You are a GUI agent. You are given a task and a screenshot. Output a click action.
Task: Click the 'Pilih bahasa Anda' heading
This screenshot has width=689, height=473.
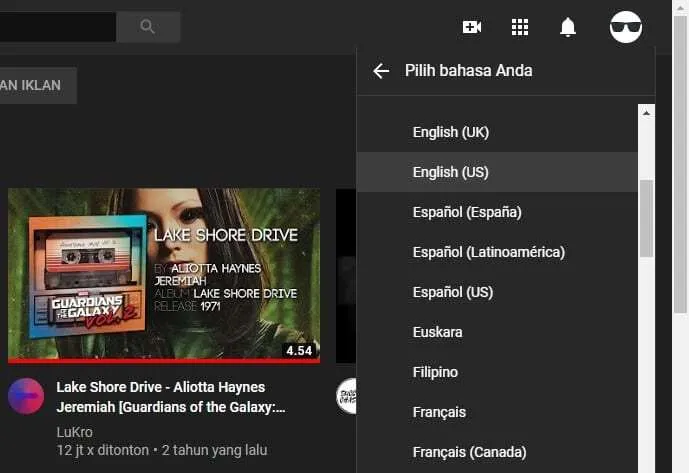(x=468, y=71)
